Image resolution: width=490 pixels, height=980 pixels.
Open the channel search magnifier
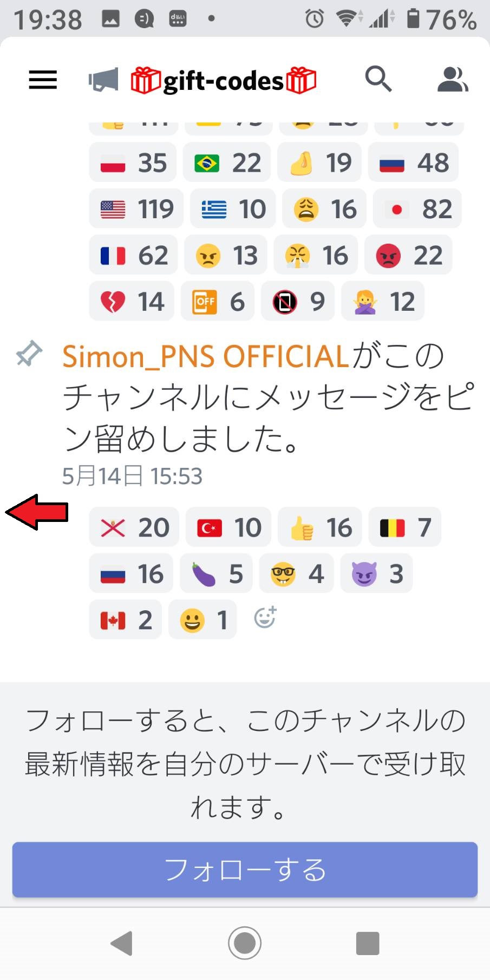(x=378, y=79)
